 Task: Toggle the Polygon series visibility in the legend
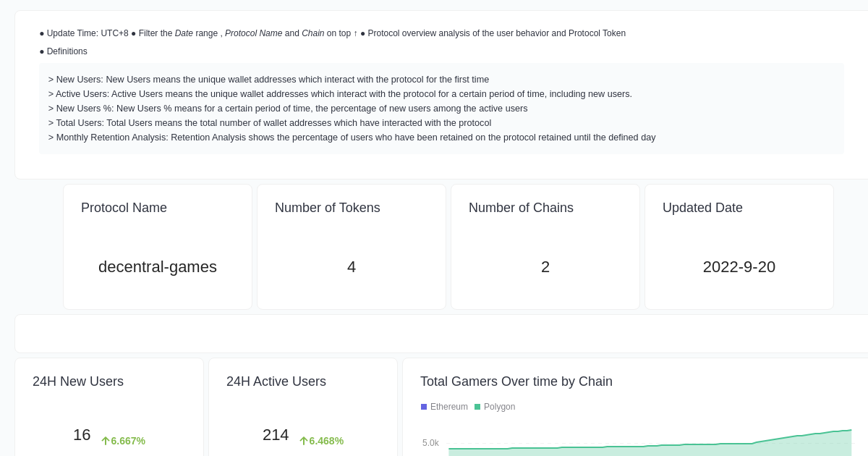click(496, 407)
